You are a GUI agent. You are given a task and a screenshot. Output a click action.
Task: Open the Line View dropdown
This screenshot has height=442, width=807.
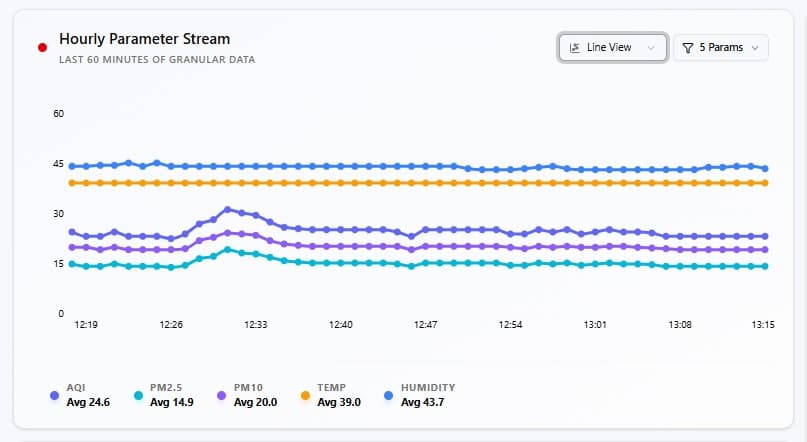click(x=612, y=48)
